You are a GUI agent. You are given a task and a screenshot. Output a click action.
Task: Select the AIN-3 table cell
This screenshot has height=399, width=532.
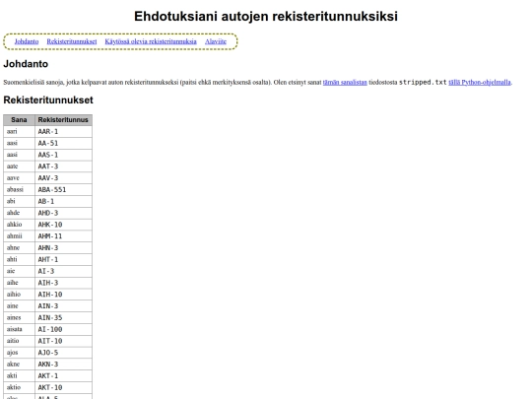click(63, 306)
